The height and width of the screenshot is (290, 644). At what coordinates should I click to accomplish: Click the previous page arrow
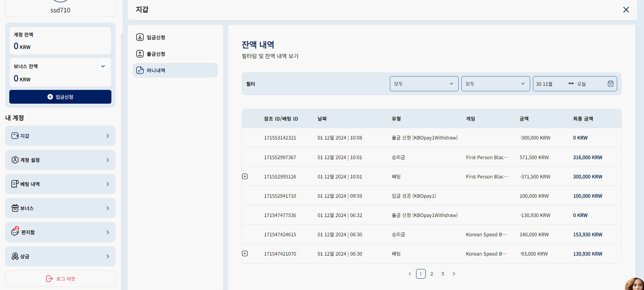(x=410, y=274)
